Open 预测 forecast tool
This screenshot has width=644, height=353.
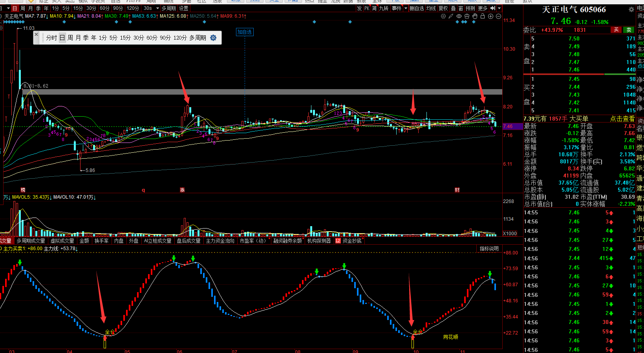pos(470,8)
